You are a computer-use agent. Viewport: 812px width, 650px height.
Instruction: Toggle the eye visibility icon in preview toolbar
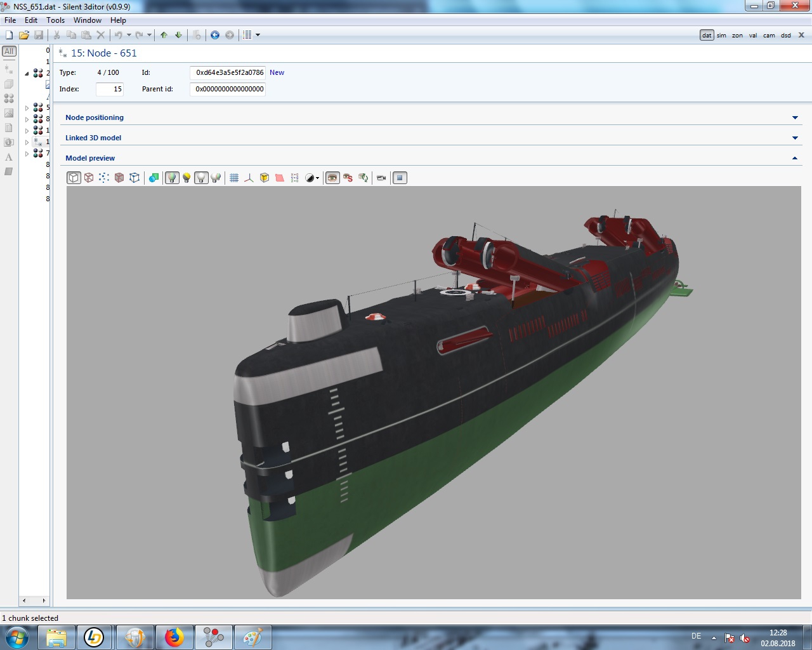332,178
